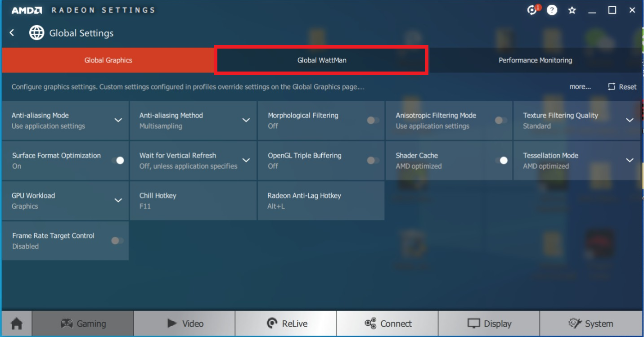This screenshot has width=644, height=337.
Task: Open the help question mark icon
Action: click(552, 10)
